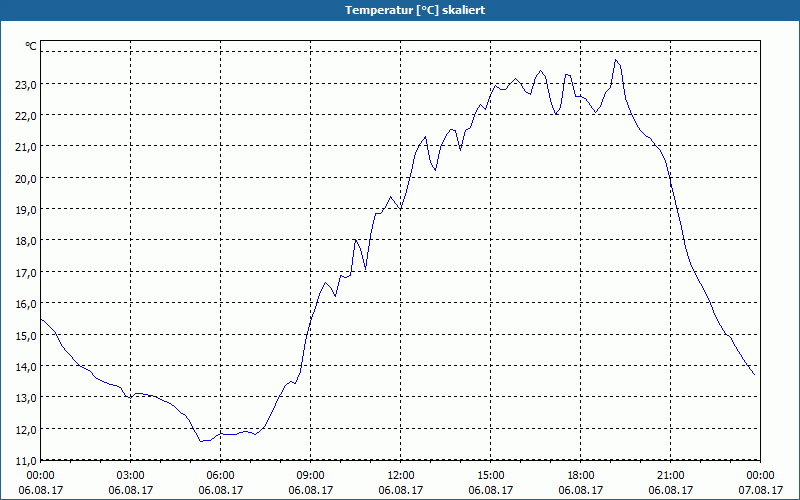Pick the 06.08.17 date under 21:00
Screen dimensions: 800x500
click(671, 490)
